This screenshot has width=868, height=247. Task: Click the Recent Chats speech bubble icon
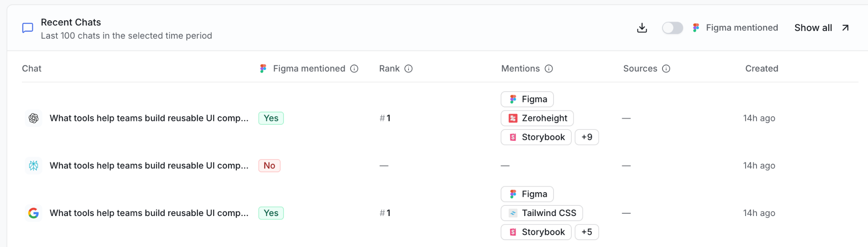tap(28, 28)
